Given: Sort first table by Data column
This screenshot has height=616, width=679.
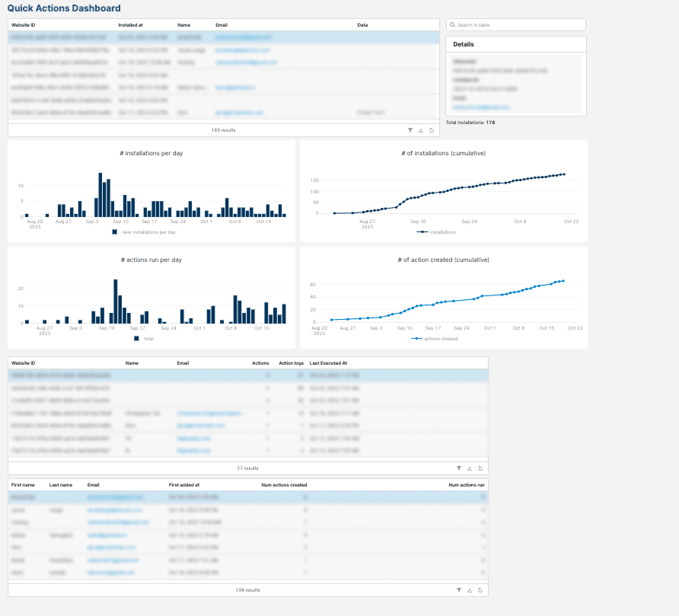Looking at the screenshot, I should 362,25.
